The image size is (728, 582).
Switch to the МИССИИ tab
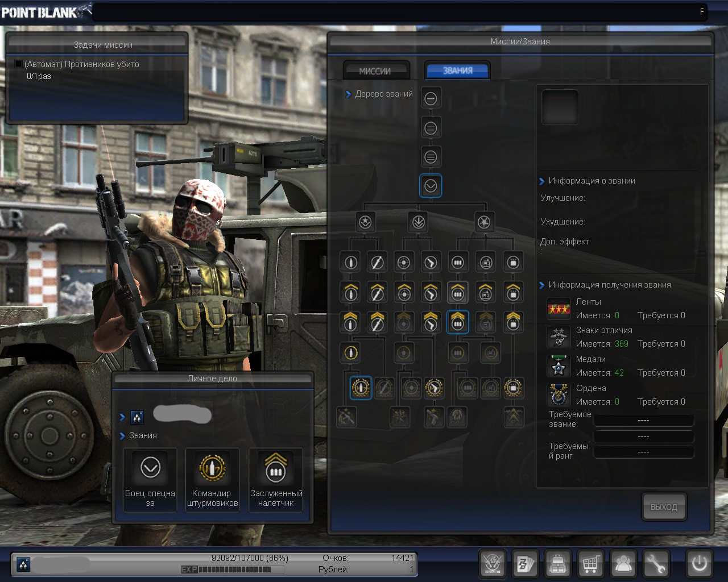376,71
